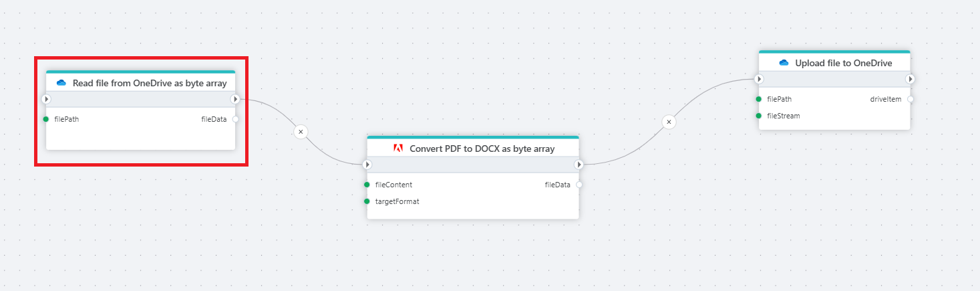
Task: Select the targetFormat input port on Convert node
Action: (367, 201)
